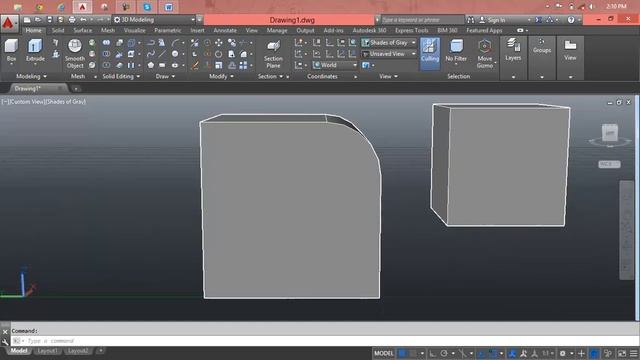Select the Line draw tool
640x360 pixels.
[162, 54]
